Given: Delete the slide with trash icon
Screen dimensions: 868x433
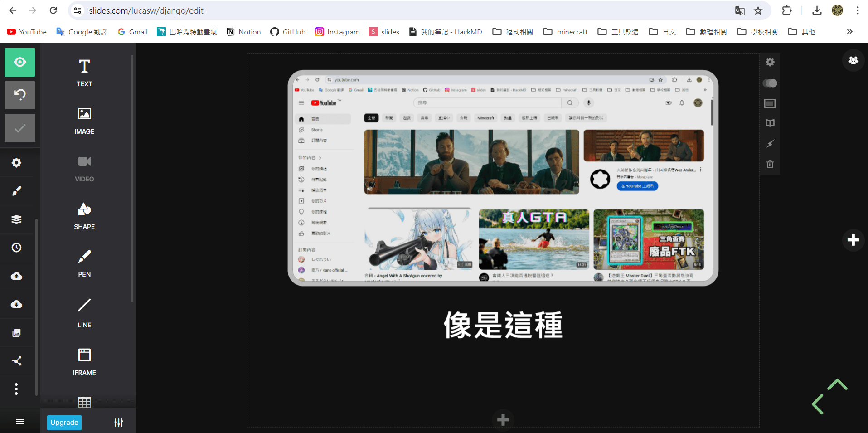Looking at the screenshot, I should (x=770, y=164).
